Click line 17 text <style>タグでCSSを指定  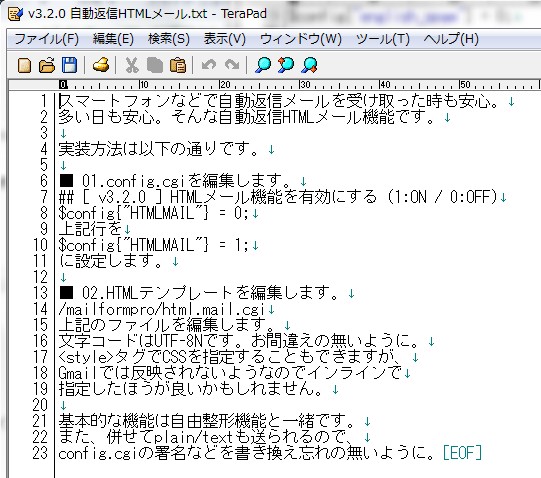tap(147, 357)
